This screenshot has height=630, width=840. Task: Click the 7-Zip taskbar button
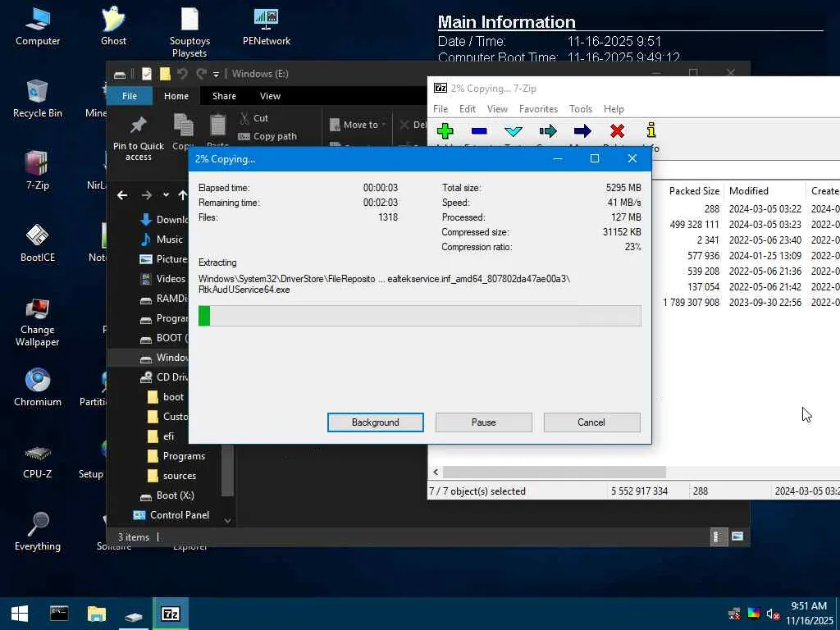click(171, 614)
